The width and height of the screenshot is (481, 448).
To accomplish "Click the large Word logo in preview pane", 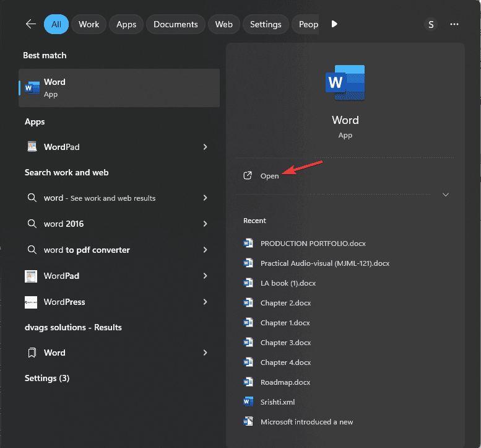I will click(x=345, y=82).
